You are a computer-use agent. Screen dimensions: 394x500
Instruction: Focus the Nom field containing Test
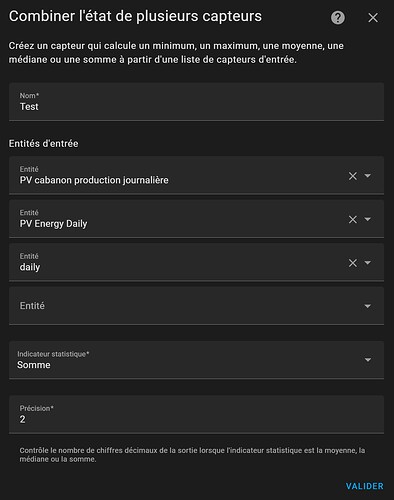pyautogui.click(x=196, y=102)
